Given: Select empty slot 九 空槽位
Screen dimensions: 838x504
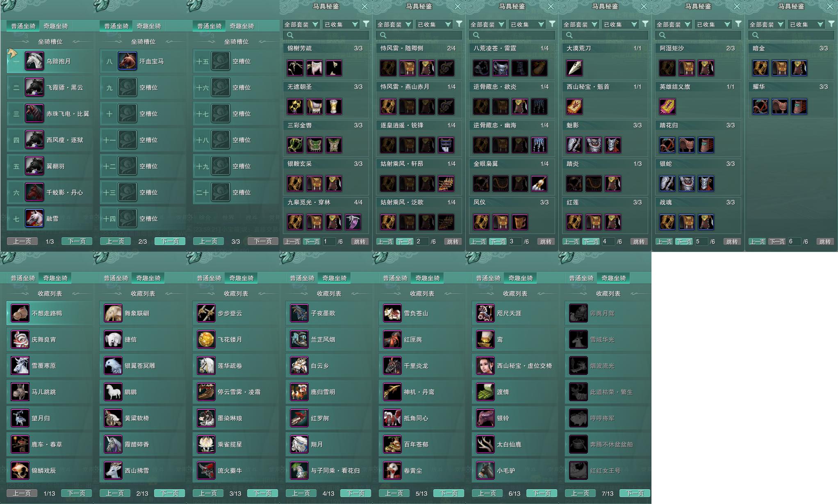Looking at the screenshot, I should coord(143,87).
